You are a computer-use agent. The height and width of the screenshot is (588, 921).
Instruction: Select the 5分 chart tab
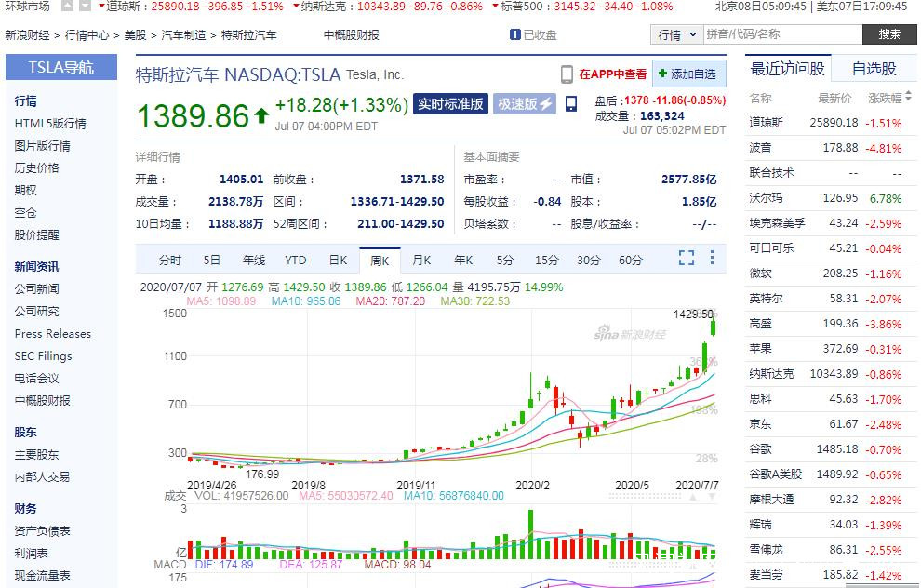[504, 261]
